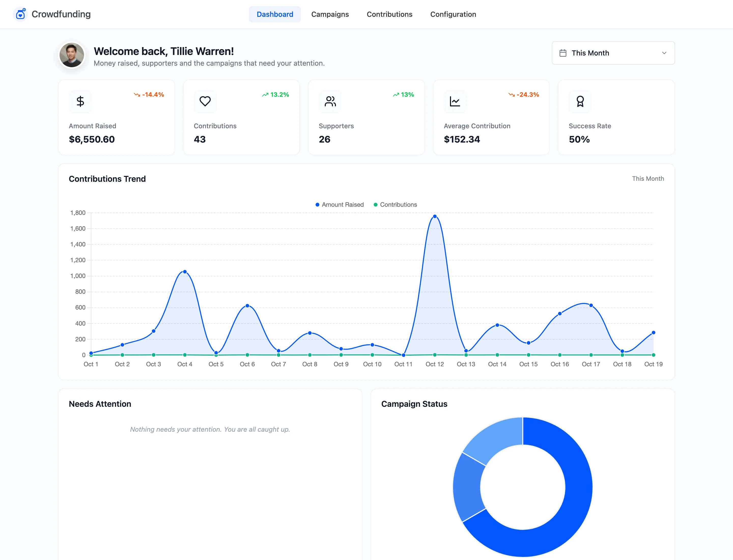Click the Welcome back, Tillie Warren heading

(x=164, y=51)
